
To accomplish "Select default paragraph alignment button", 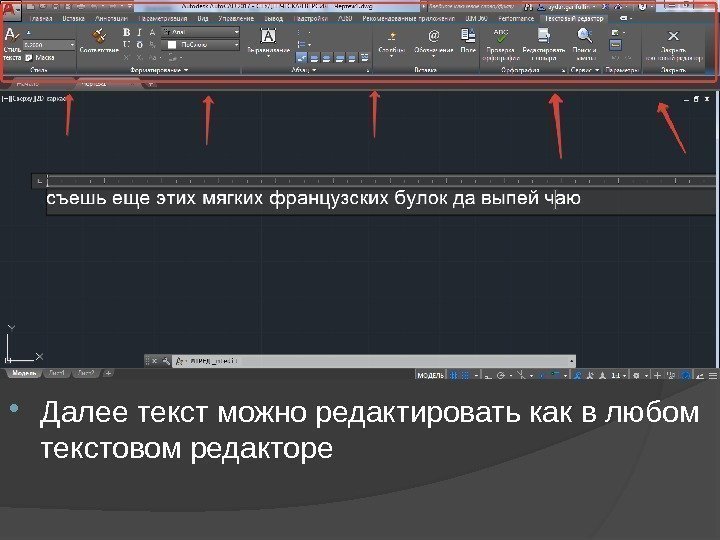I will click(x=301, y=57).
